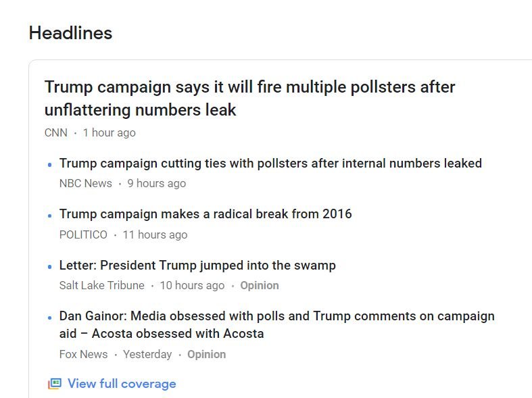
Task: Click the '11 hours ago' timestamp
Action: point(155,234)
